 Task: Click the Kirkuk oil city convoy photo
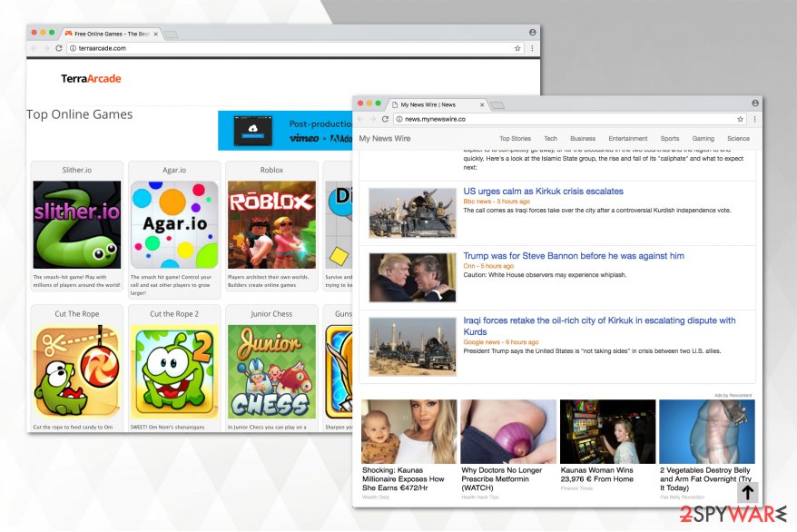(412, 347)
